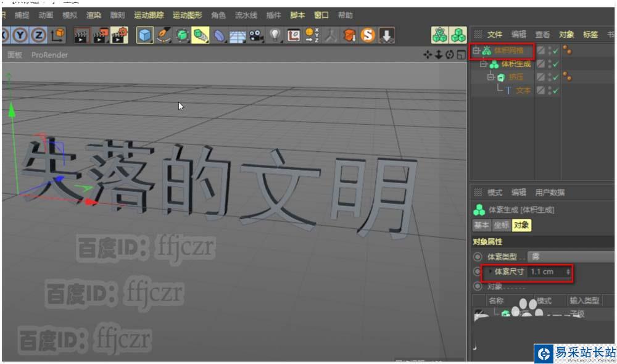The height and width of the screenshot is (364, 617).
Task: Add a blue cube primitive
Action: tap(144, 35)
